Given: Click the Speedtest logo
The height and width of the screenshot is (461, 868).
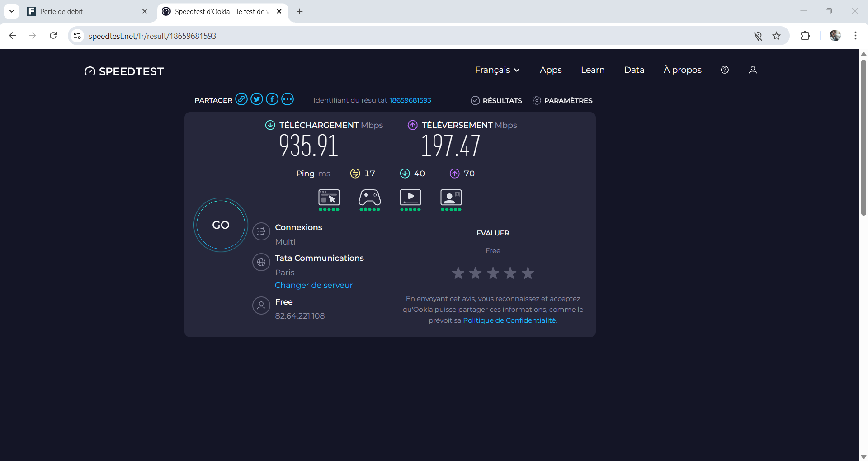Looking at the screenshot, I should coord(125,71).
